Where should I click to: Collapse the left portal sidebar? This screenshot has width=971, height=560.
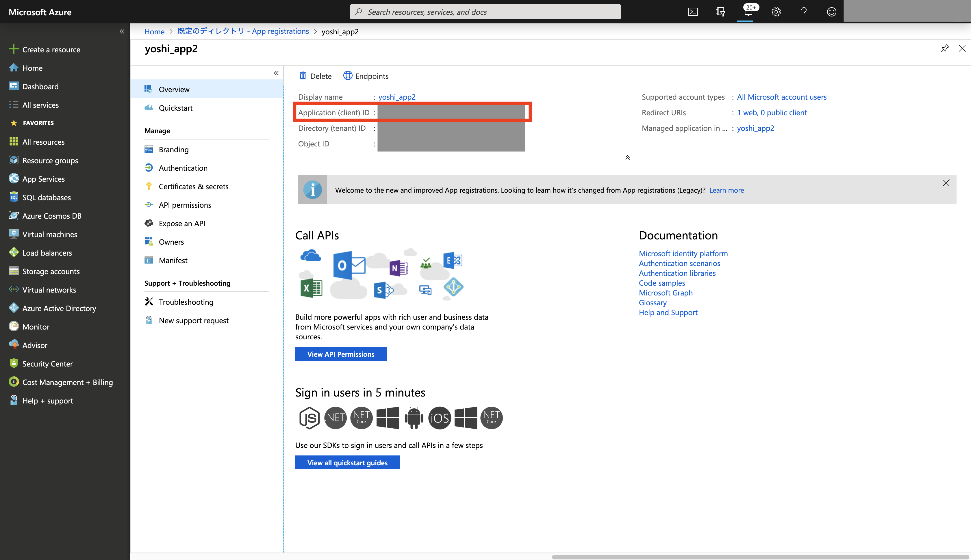(122, 31)
